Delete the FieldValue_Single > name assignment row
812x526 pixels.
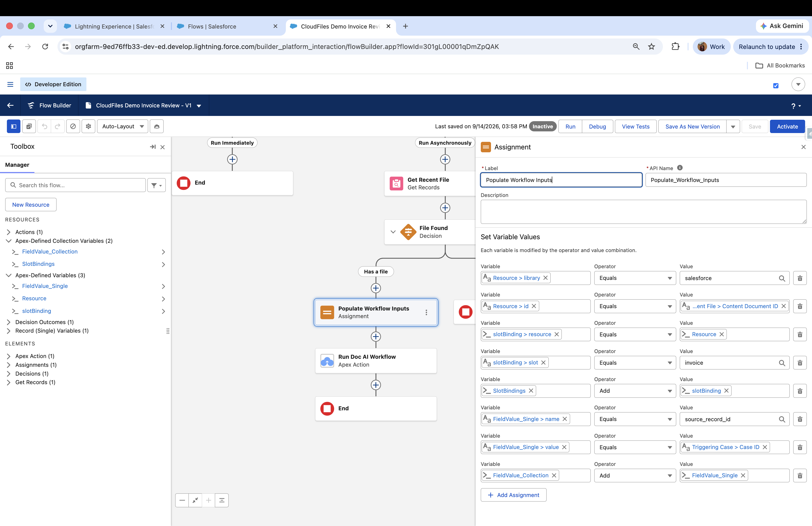pyautogui.click(x=800, y=419)
